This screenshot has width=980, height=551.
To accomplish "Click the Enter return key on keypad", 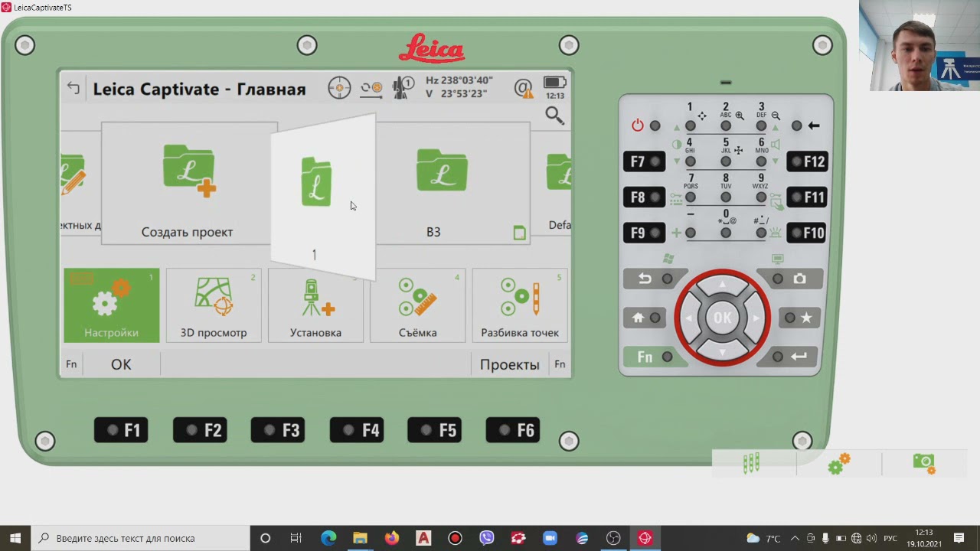I will (789, 357).
